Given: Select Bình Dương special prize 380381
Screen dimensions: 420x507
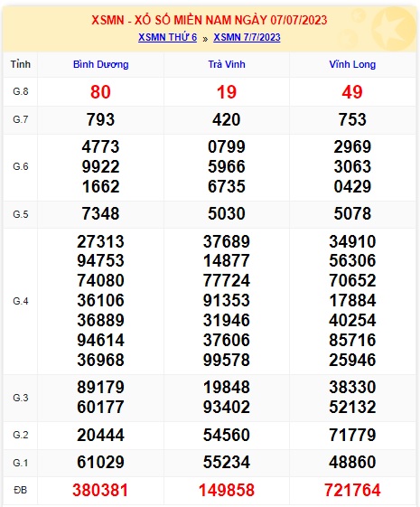Looking at the screenshot, I should pyautogui.click(x=100, y=490).
